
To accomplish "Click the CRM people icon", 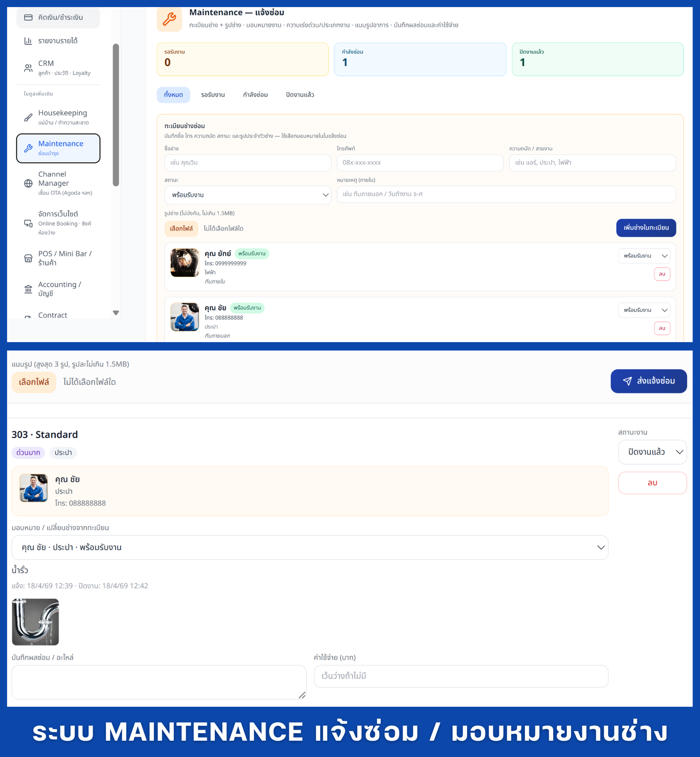I will (28, 68).
